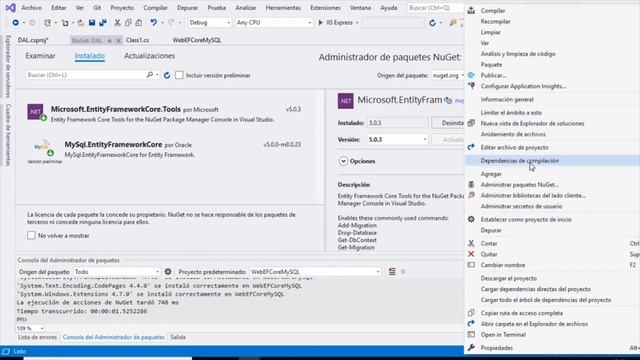640x360 pixels.
Task: Click the green IIS Express run icon
Action: [x=320, y=23]
